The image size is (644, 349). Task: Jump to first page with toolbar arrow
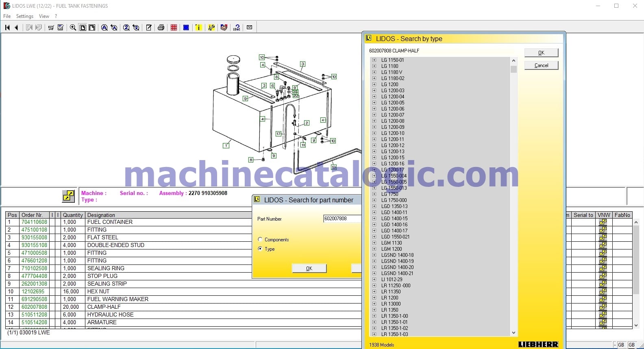click(7, 28)
